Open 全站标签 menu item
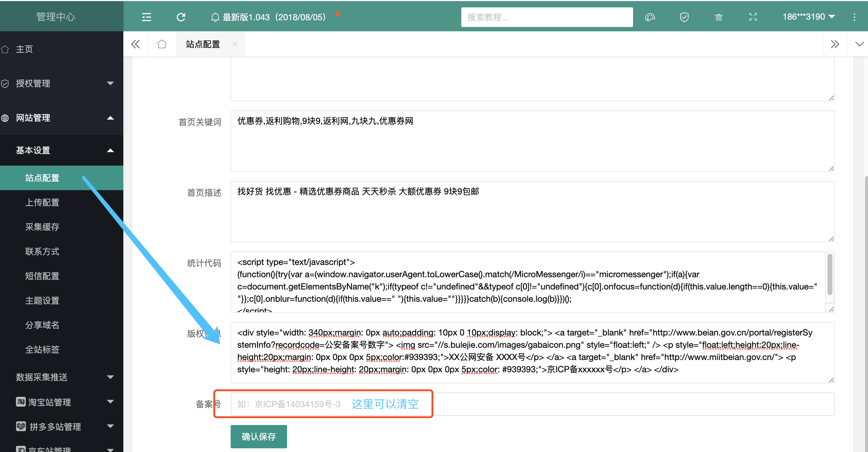Image resolution: width=868 pixels, height=452 pixels. [62, 350]
